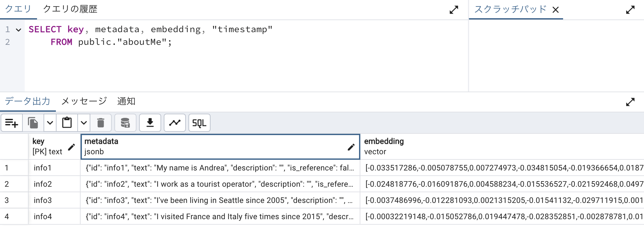
Task: Paste rows into the grid
Action: [x=67, y=123]
